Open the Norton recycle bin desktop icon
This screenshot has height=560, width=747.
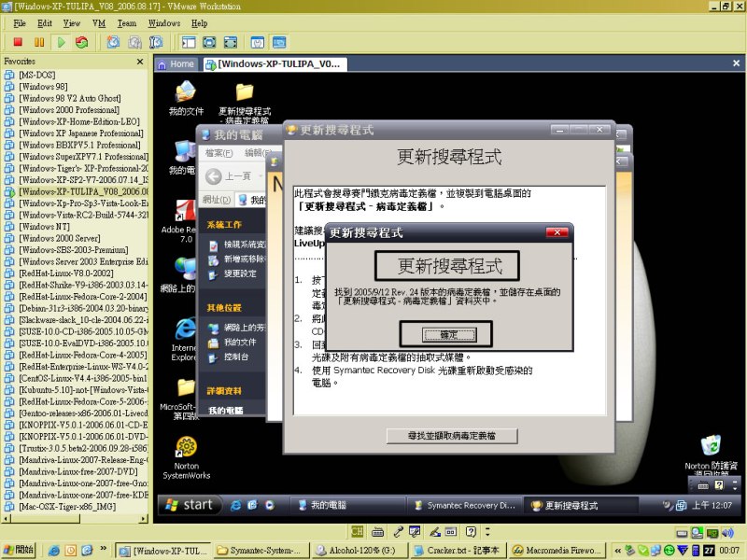pos(711,455)
